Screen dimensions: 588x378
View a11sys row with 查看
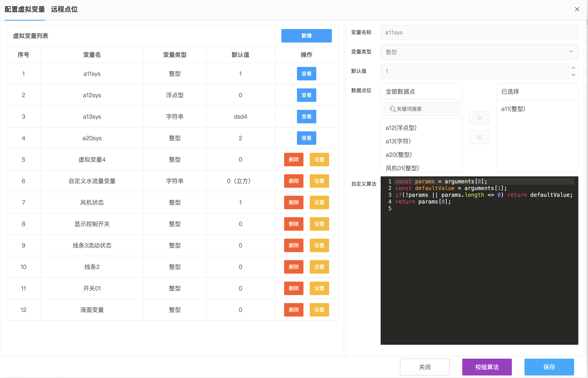pos(306,74)
